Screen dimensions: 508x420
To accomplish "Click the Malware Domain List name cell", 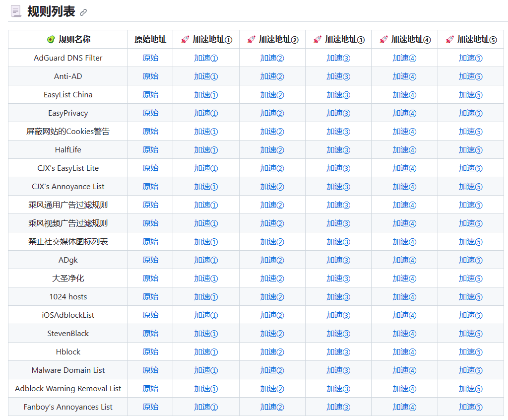I will click(x=68, y=370).
